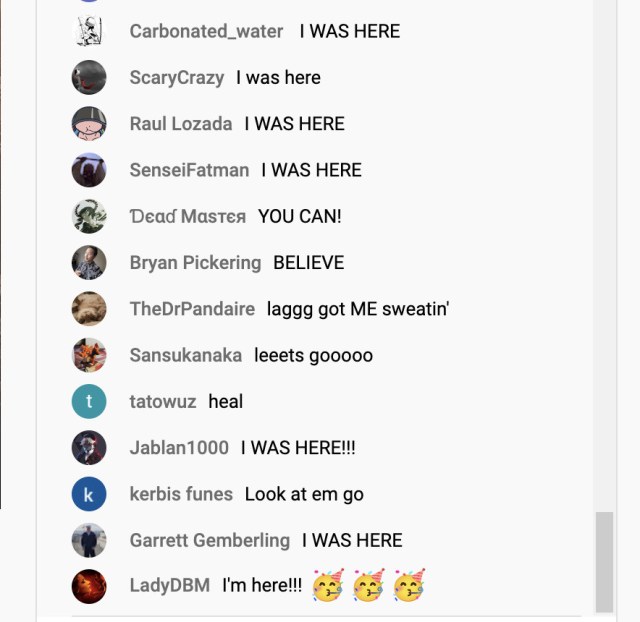Click the first party emoji in LadyDBM's message
This screenshot has height=622, width=640.
point(328,585)
